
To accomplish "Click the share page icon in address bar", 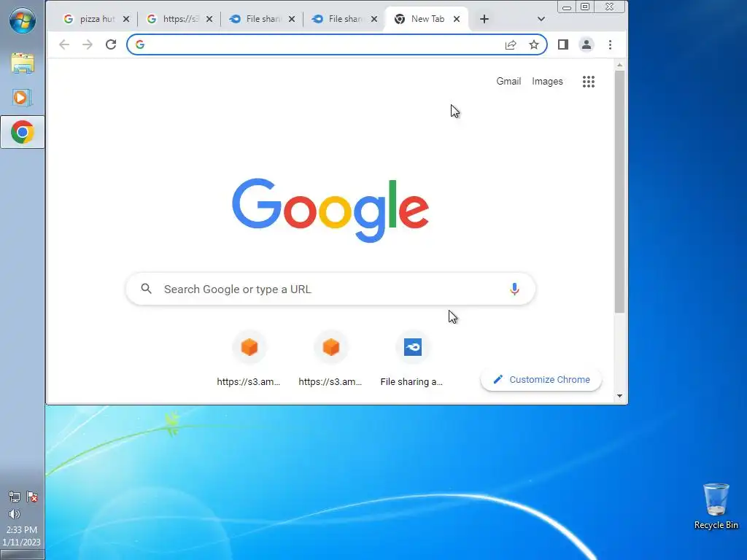I will [x=510, y=44].
